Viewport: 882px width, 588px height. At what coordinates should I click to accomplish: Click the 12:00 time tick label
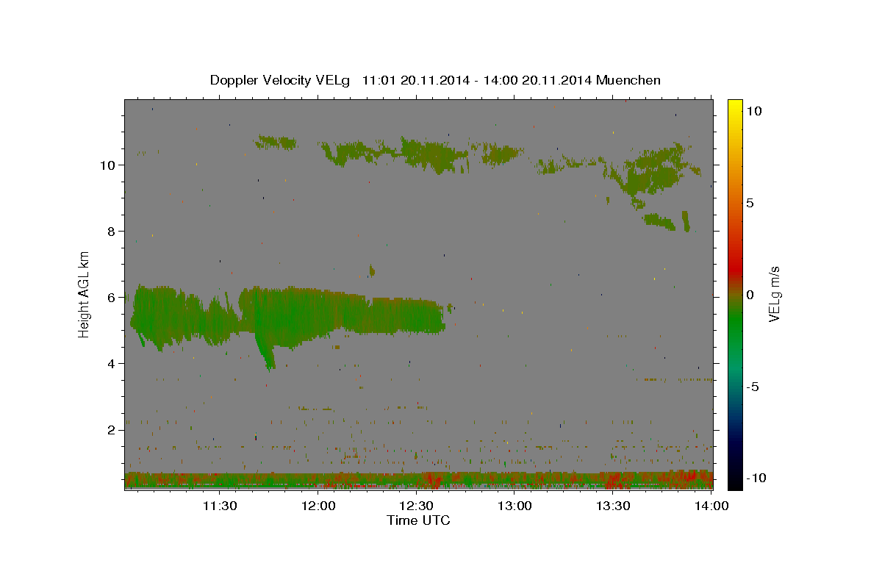click(x=318, y=506)
